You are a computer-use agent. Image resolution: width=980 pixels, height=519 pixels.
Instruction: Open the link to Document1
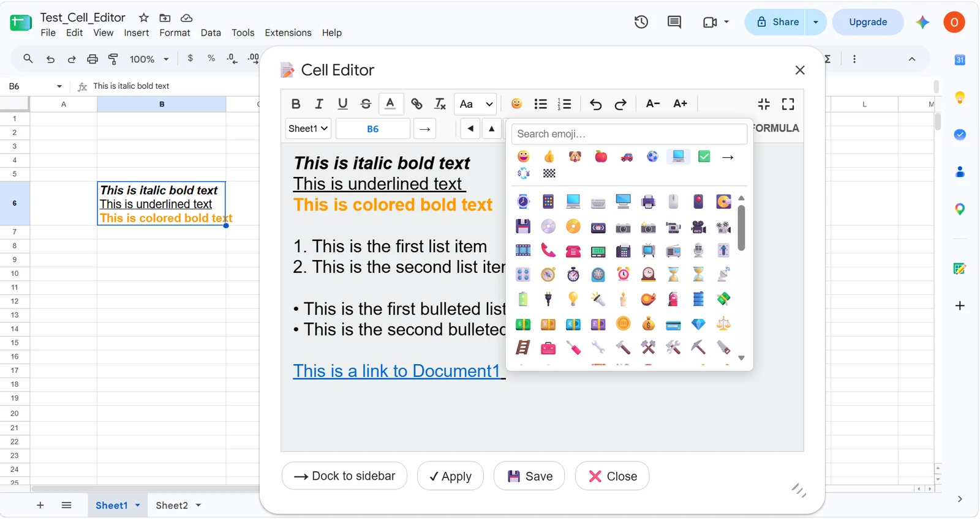[398, 371]
